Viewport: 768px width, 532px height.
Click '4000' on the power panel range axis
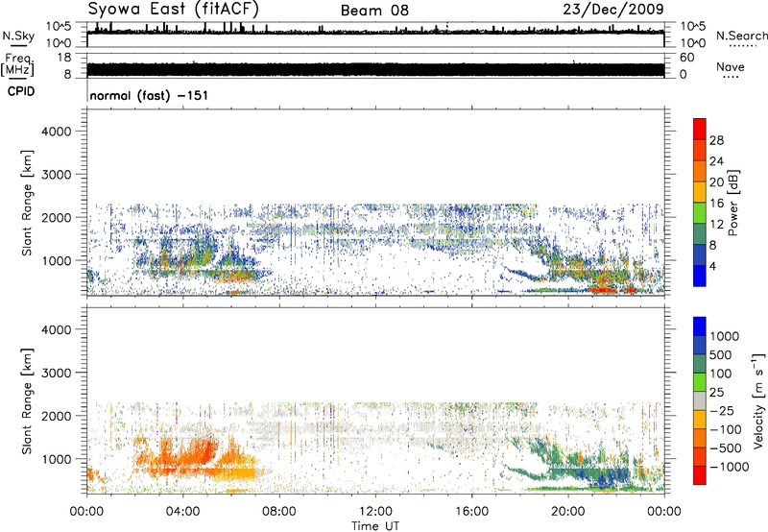tap(57, 132)
